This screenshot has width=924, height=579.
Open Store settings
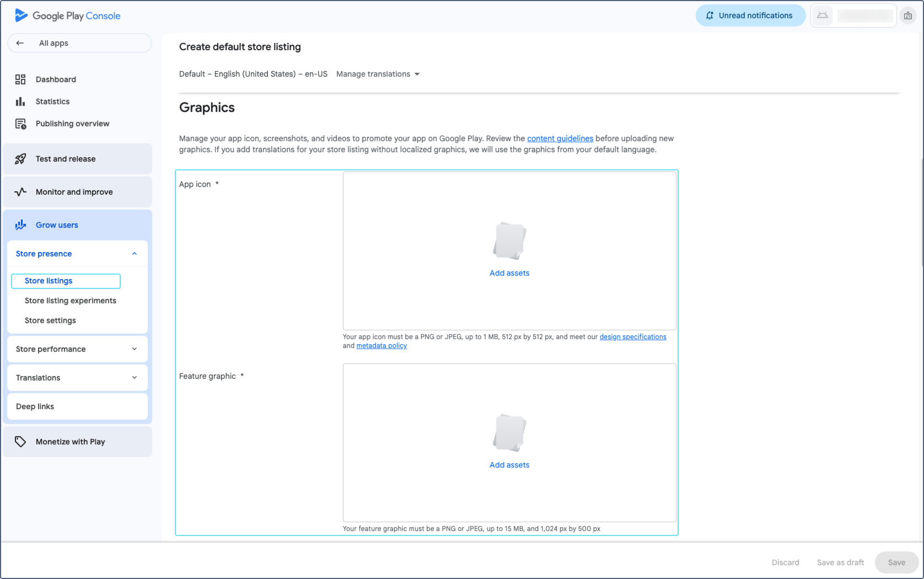point(50,320)
